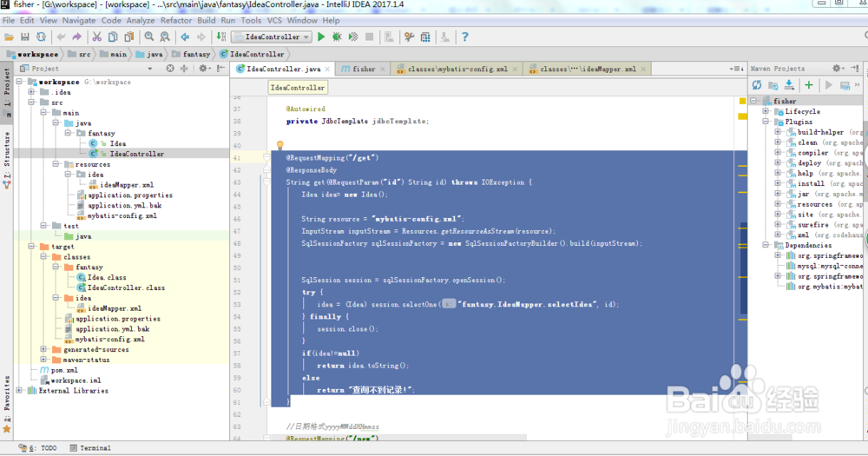Screen dimensions: 868x456
Task: Click the Find magnifier icon
Action: click(x=149, y=37)
